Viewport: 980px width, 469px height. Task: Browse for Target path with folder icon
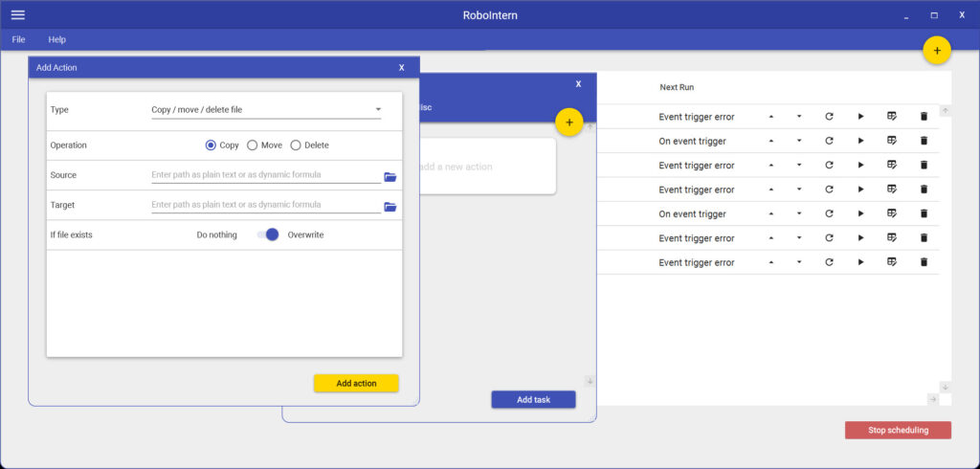coord(390,207)
